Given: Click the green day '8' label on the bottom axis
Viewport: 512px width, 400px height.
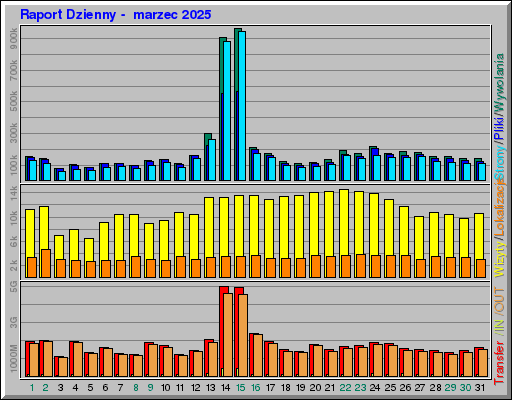Looking at the screenshot, I should pyautogui.click(x=136, y=388).
